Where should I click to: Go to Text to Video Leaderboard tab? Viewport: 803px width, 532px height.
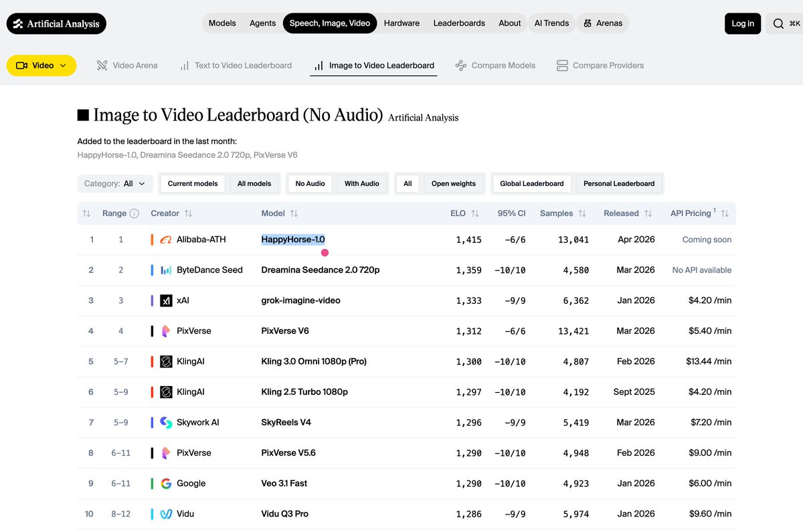[236, 66]
